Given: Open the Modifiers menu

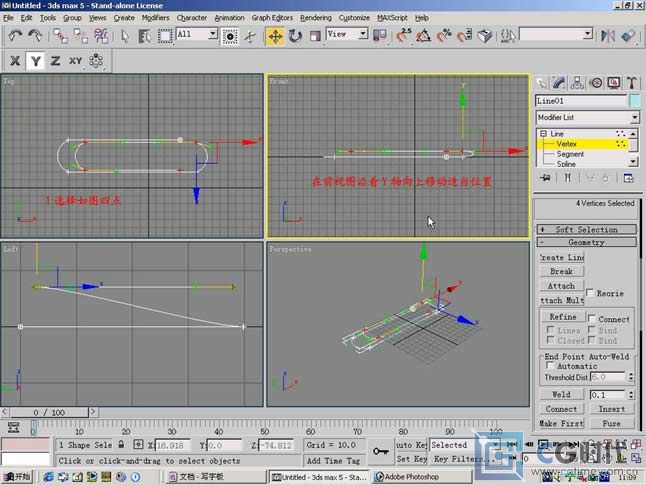Looking at the screenshot, I should click(x=155, y=18).
